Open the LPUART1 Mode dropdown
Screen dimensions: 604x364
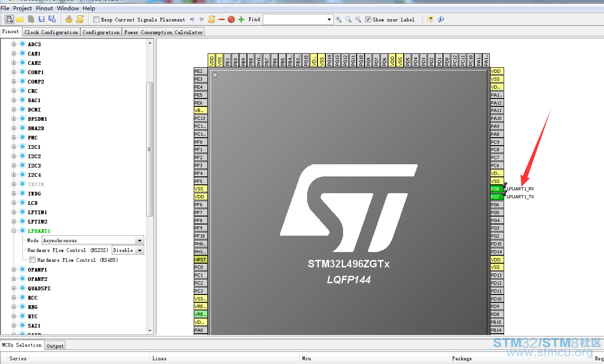tap(139, 240)
